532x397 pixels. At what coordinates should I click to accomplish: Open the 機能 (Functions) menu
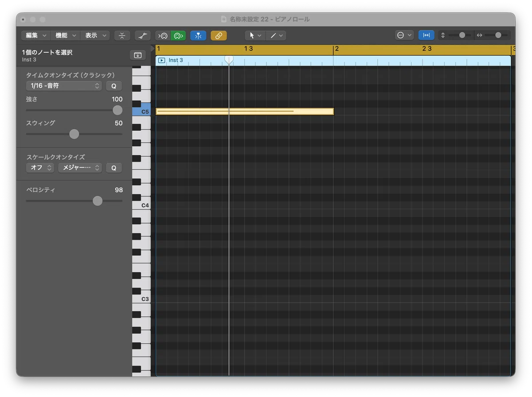coord(66,35)
